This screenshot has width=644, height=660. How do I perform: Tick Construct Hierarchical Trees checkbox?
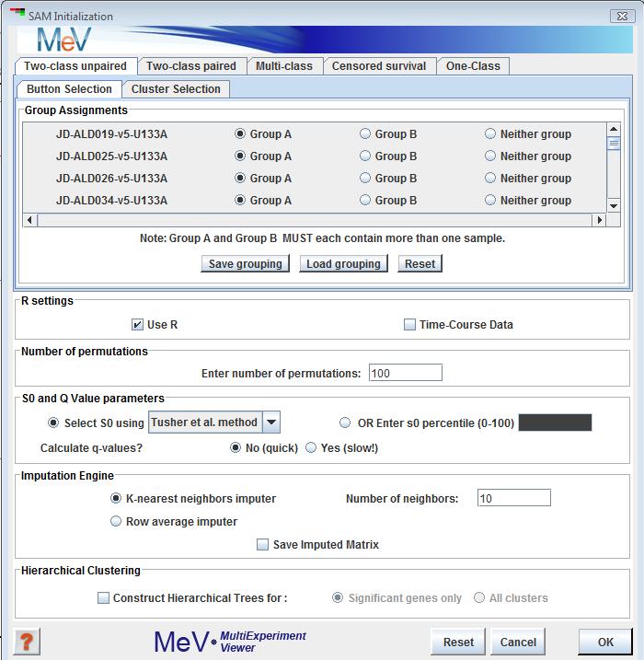point(103,598)
